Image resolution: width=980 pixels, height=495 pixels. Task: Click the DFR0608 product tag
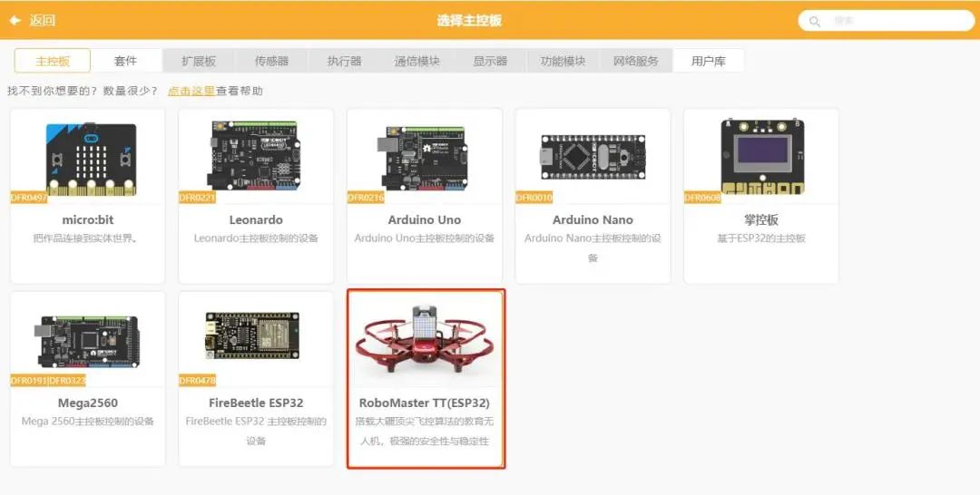(702, 198)
